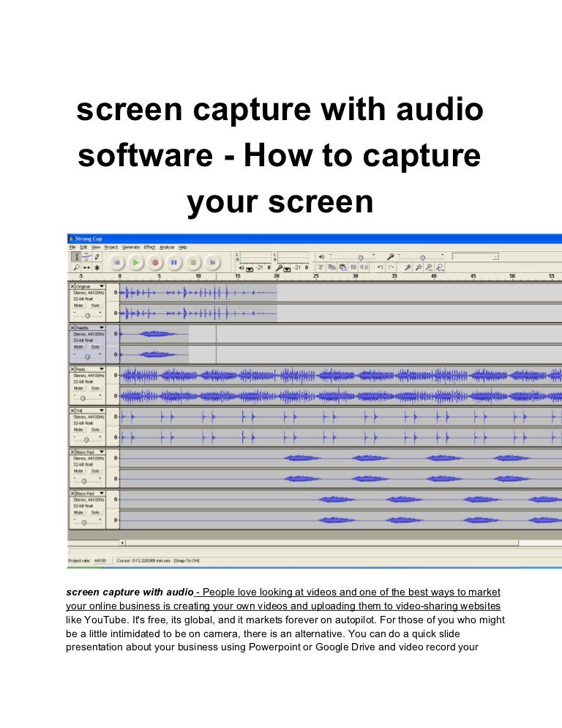
Task: Solo the Trill track
Action: click(95, 429)
